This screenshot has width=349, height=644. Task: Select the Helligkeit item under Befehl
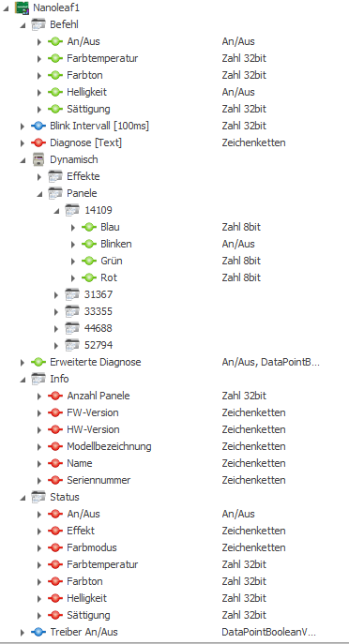tap(86, 92)
